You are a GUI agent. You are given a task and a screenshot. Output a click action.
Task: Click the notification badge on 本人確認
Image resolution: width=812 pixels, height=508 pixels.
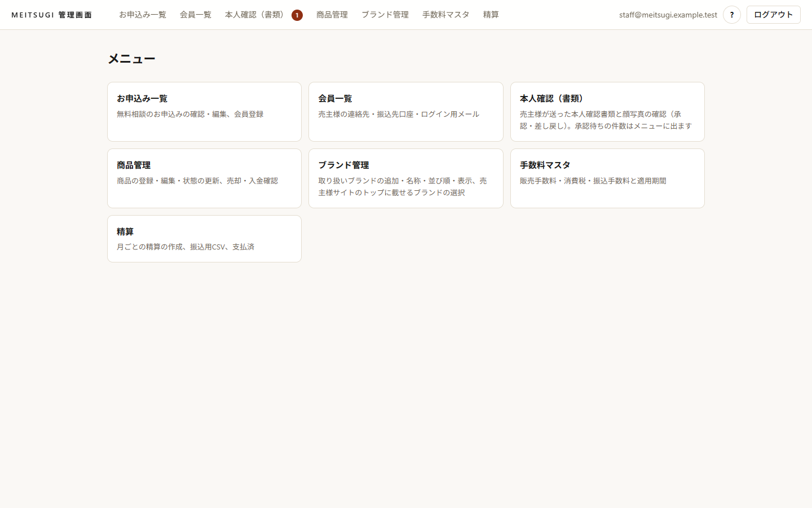[x=297, y=15]
